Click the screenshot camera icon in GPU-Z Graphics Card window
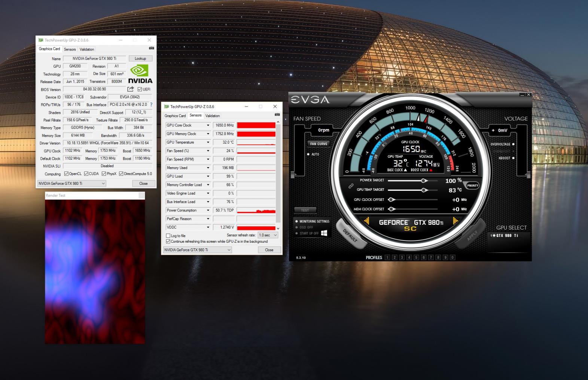Viewport: 588px width, 380px height. coord(151,48)
